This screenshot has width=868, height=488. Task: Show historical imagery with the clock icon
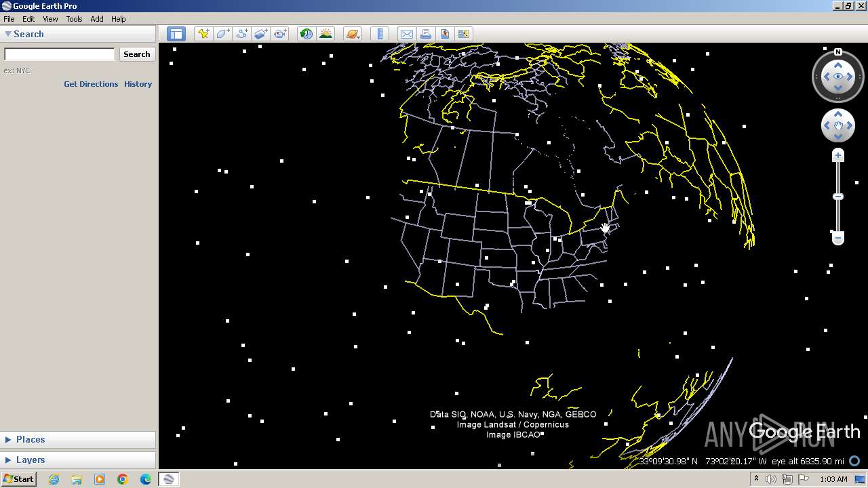307,34
